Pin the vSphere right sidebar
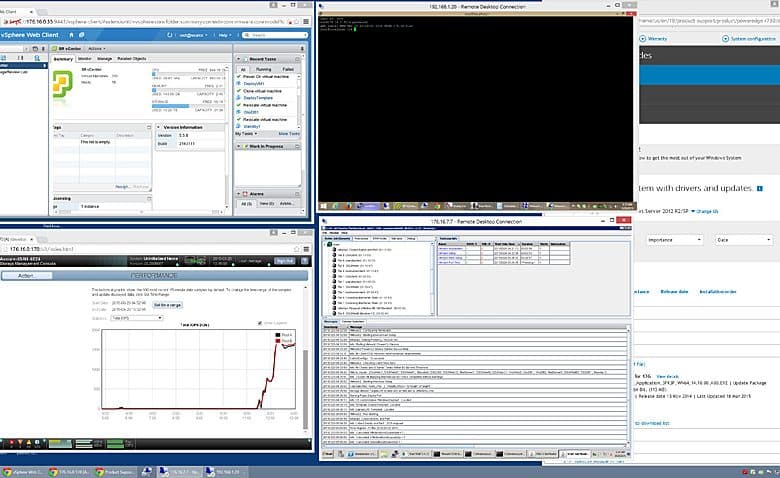The image size is (780, 478). click(302, 49)
